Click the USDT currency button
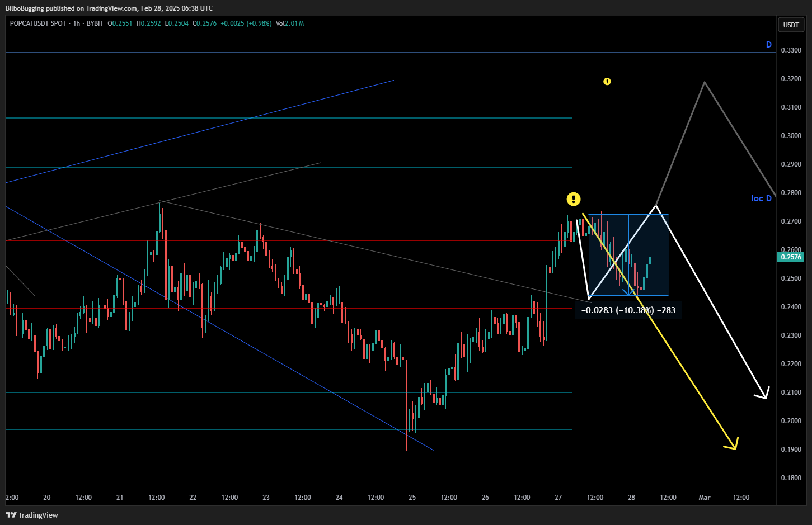 coord(791,25)
